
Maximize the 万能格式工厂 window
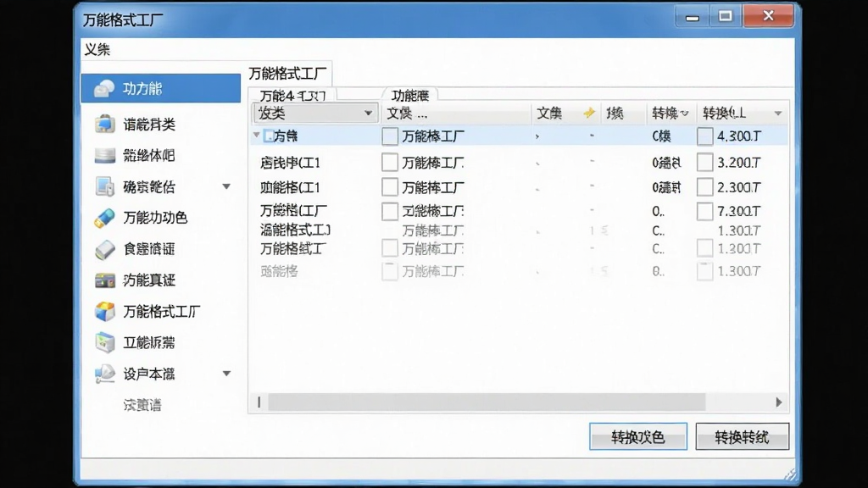point(726,17)
